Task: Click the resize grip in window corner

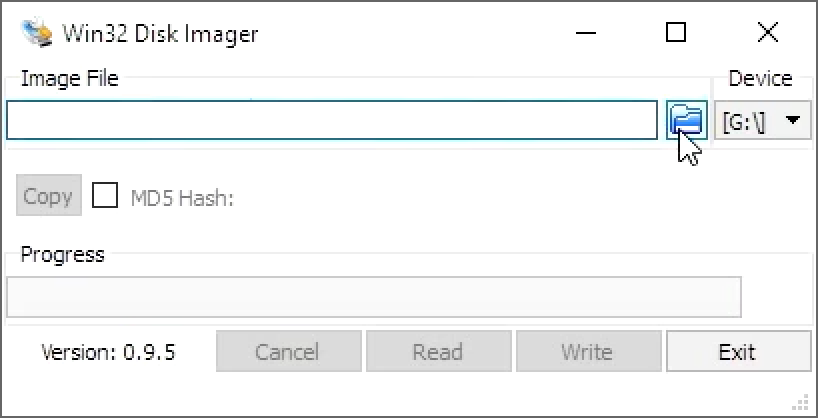Action: [x=800, y=402]
